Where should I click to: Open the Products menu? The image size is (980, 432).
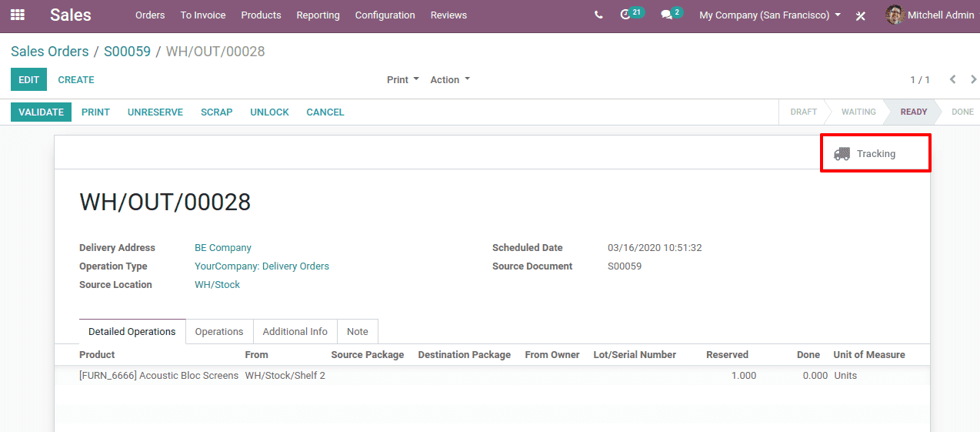[x=261, y=15]
